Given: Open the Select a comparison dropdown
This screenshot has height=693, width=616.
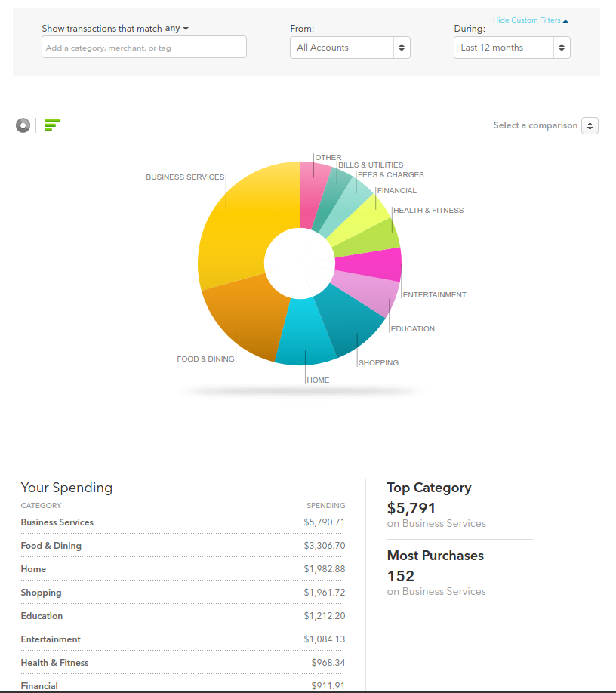Looking at the screenshot, I should (590, 125).
